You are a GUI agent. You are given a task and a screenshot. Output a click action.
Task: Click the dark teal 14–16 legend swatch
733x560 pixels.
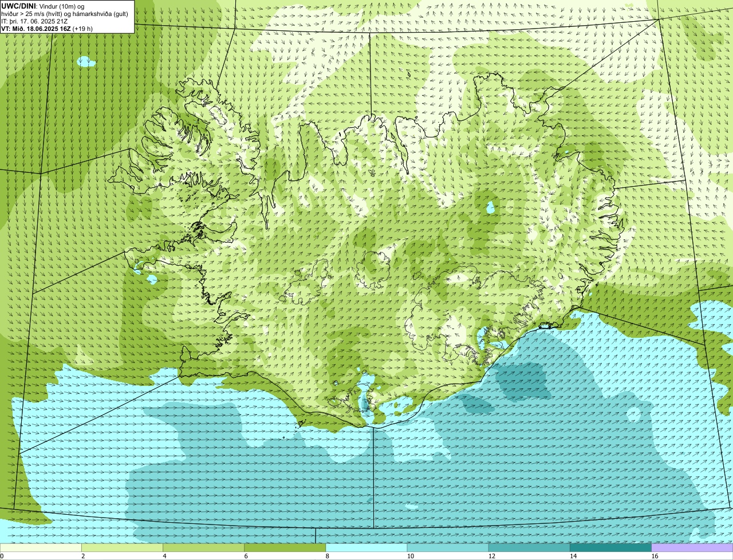pos(610,547)
